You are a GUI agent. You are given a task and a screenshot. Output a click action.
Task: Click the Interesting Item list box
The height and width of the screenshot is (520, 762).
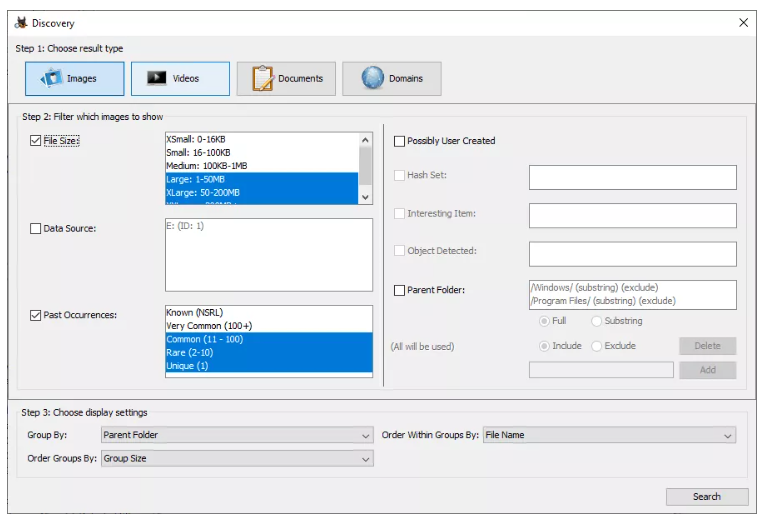pos(633,216)
